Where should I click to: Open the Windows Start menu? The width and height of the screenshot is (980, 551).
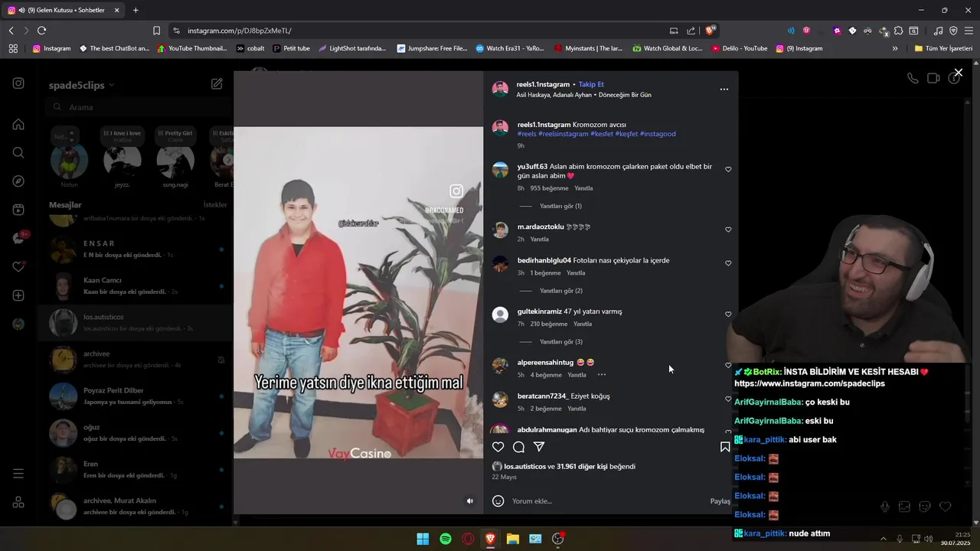pos(423,539)
